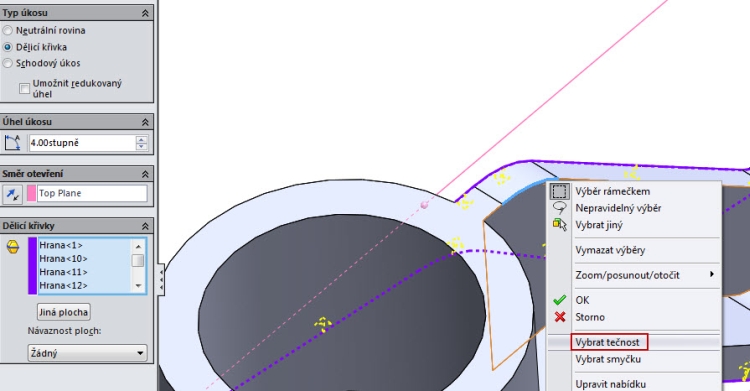Click the red Storno X icon
The height and width of the screenshot is (391, 750).
560,317
